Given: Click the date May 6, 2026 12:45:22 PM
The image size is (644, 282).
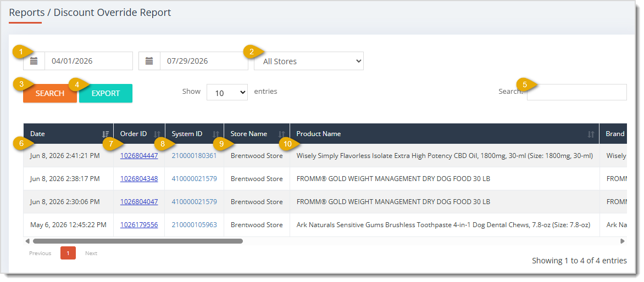Looking at the screenshot, I should (68, 224).
